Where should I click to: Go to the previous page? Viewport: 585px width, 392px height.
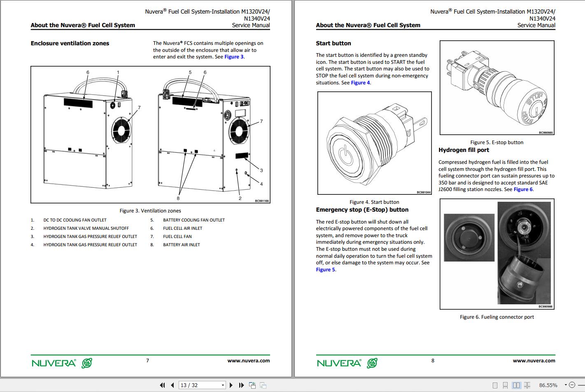point(172,385)
